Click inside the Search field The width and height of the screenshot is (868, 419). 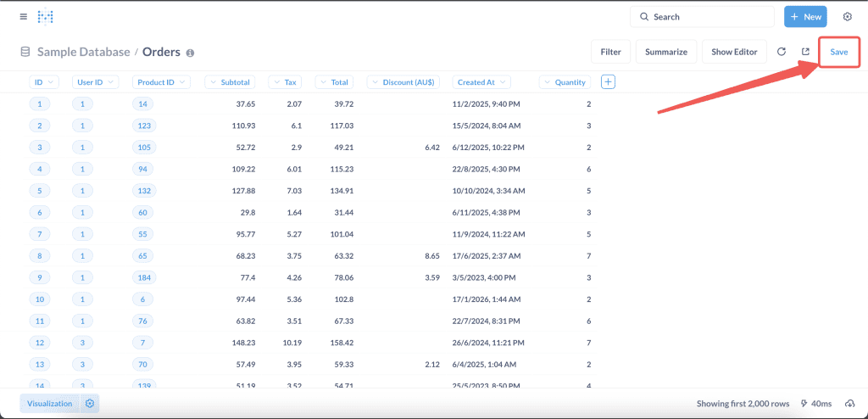[x=708, y=17]
